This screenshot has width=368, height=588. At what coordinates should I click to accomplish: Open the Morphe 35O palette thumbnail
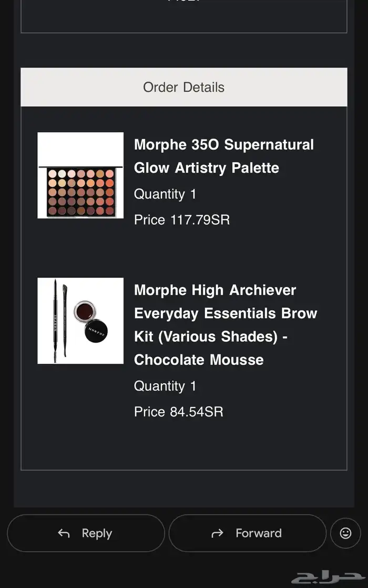[80, 175]
